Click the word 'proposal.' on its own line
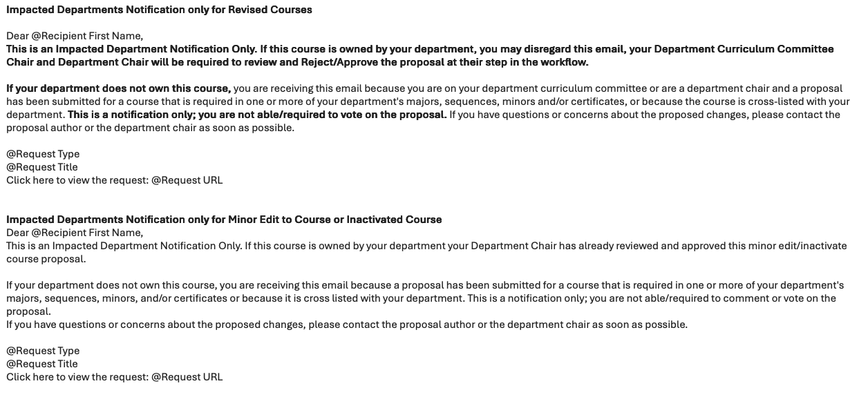868x397 pixels. coord(28,311)
